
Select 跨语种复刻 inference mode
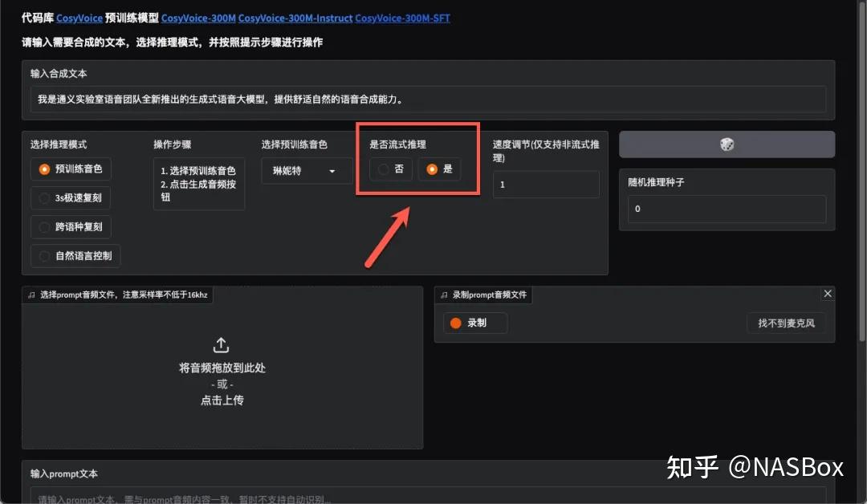click(x=45, y=227)
